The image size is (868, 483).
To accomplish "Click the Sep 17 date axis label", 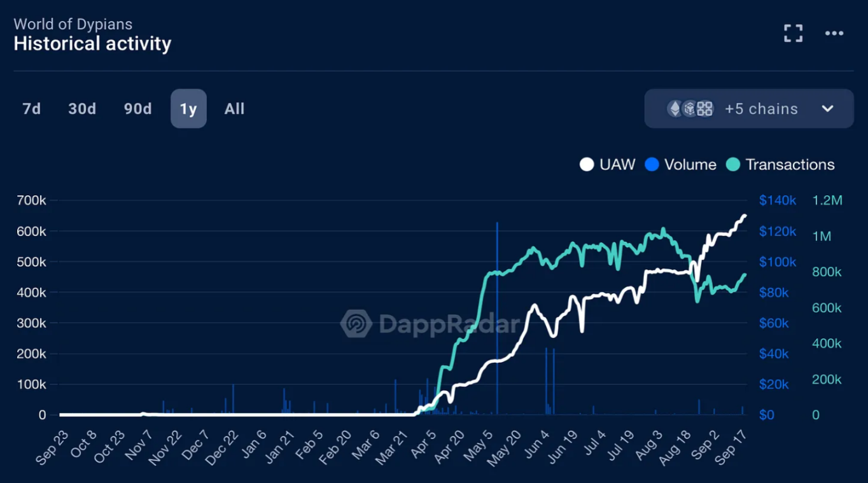I will 731,443.
